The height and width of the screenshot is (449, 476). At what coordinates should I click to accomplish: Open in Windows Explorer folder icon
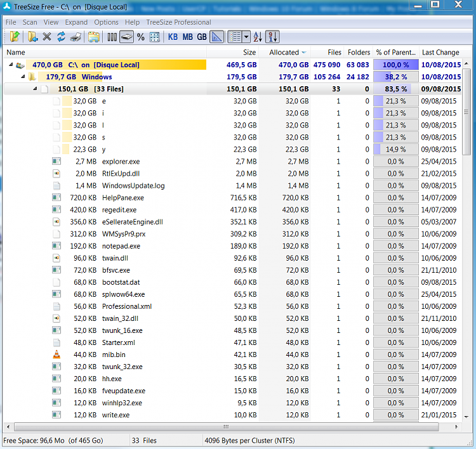click(x=94, y=37)
